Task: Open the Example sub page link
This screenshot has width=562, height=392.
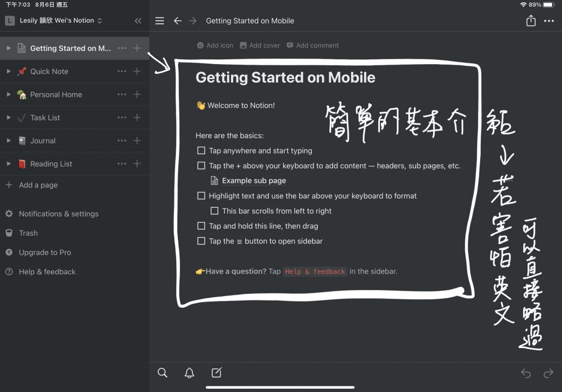Action: point(254,181)
